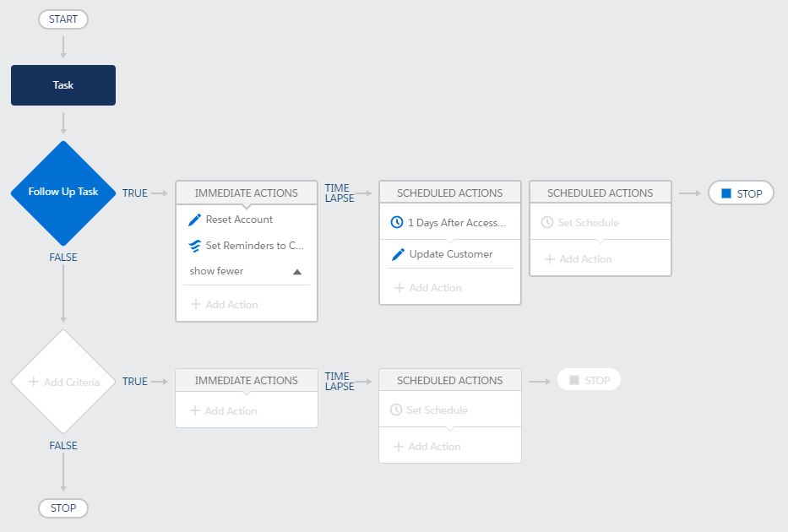Click the blue square icon in top STOP

(x=726, y=193)
